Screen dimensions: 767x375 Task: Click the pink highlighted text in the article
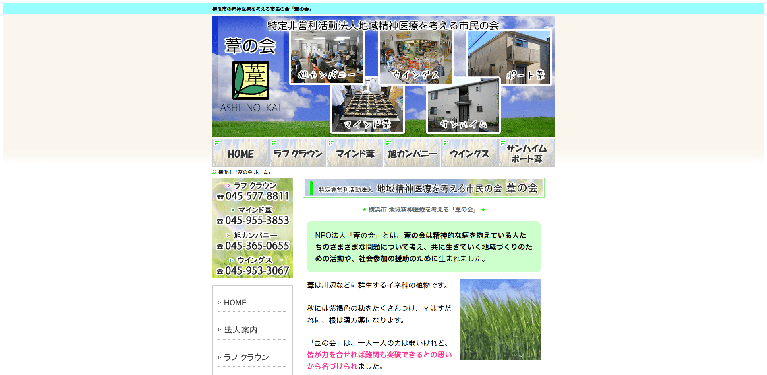click(x=380, y=360)
